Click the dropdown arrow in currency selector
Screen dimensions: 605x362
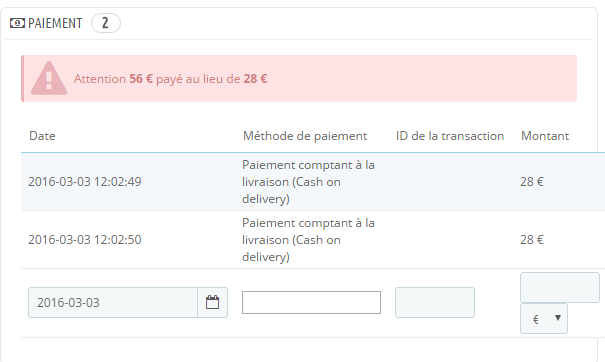[x=558, y=318]
